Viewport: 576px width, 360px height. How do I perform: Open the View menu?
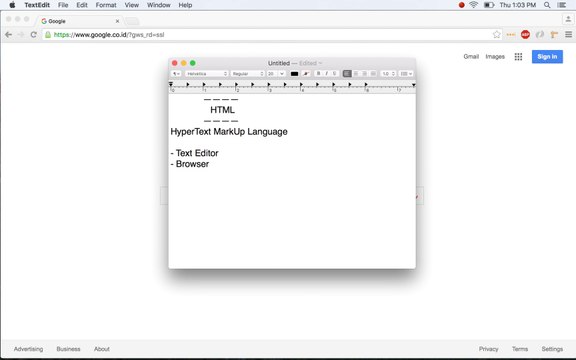(x=132, y=5)
